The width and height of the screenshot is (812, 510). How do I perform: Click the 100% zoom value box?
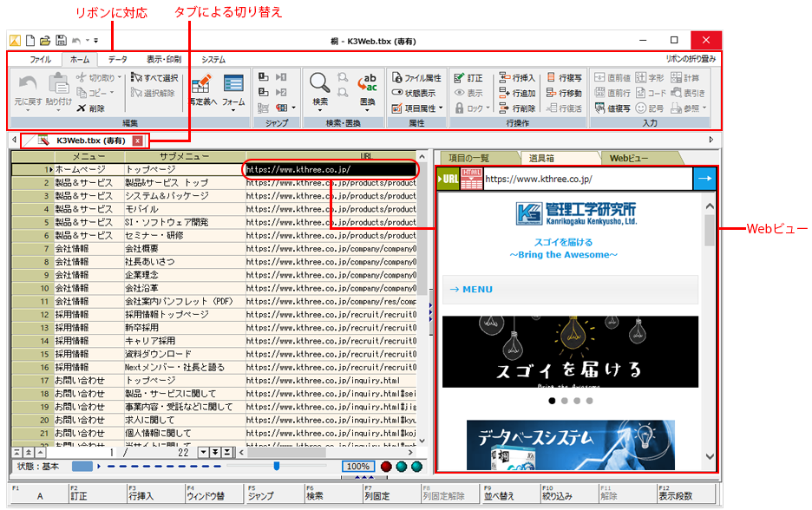coord(357,466)
